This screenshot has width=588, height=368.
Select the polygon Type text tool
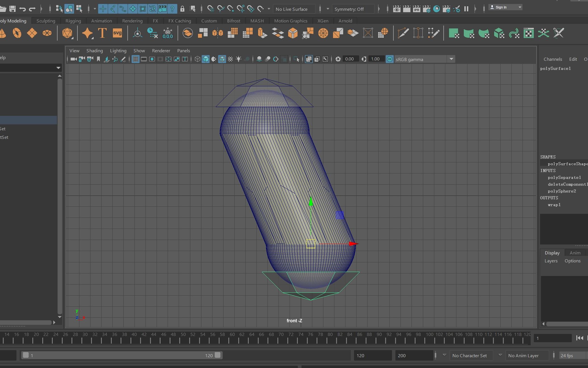pyautogui.click(x=102, y=33)
